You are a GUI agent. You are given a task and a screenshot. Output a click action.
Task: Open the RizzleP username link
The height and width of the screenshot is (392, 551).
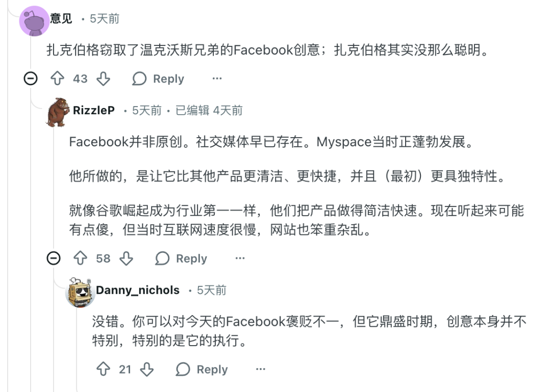(x=94, y=111)
